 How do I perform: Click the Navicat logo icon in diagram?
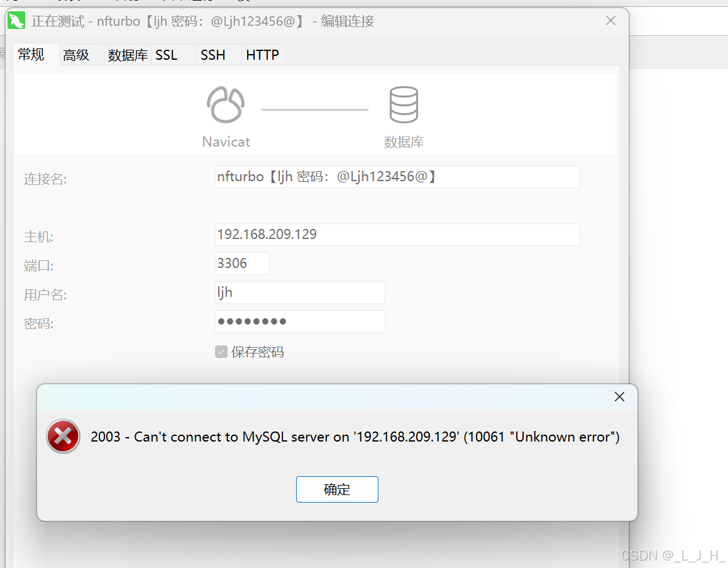(226, 104)
